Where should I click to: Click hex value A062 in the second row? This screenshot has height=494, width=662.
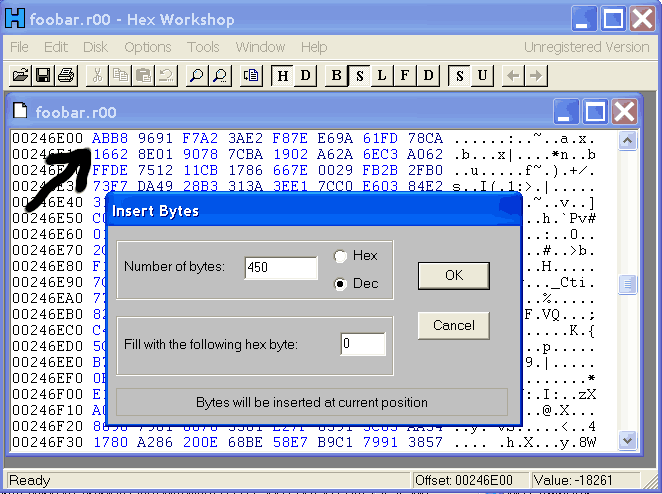coord(425,155)
